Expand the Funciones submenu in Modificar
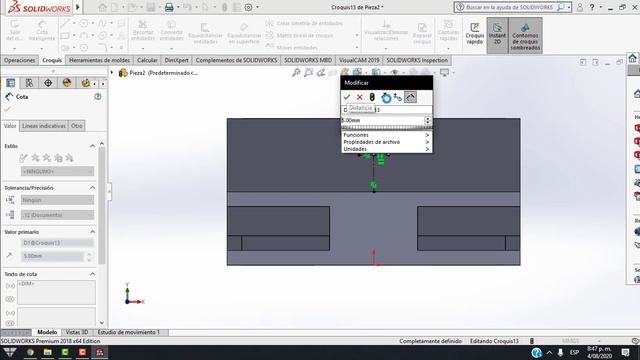The width and height of the screenshot is (640, 360). [x=386, y=135]
